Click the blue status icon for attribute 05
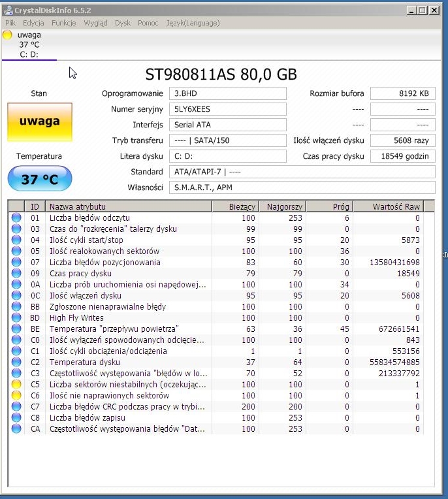448x499 pixels. [16, 251]
